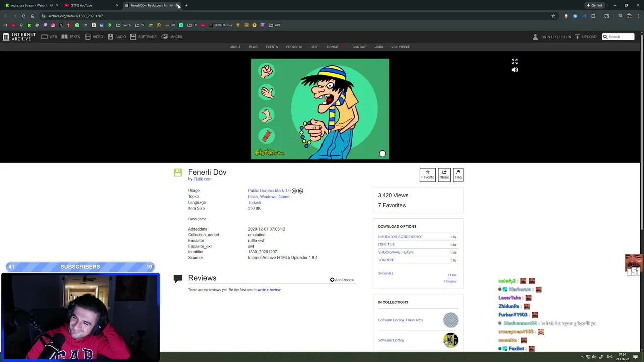
Task: Expand SHOW ALL download options
Action: click(x=386, y=273)
